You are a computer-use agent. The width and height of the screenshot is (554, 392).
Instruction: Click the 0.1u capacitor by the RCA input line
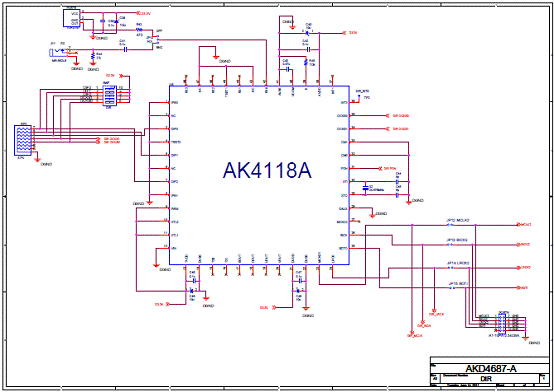[x=124, y=49]
